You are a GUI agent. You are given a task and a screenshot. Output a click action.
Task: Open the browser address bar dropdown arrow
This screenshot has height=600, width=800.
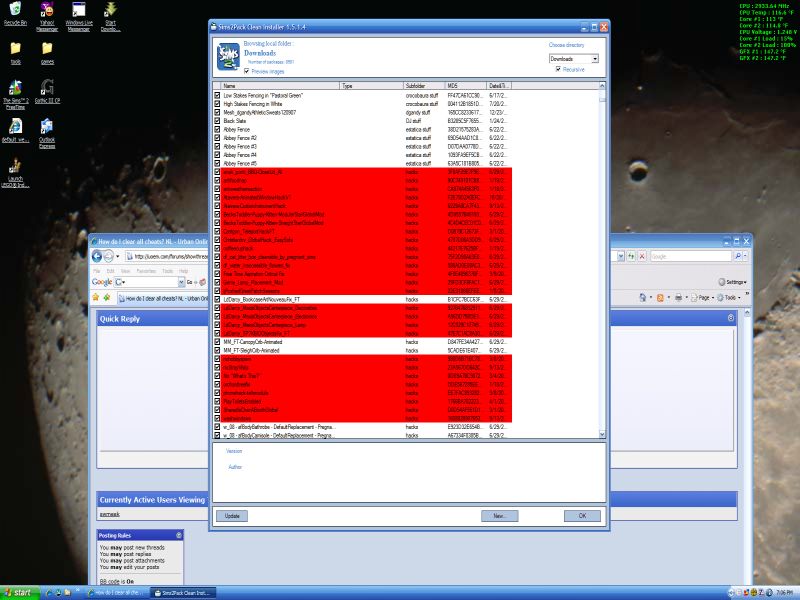coord(620,256)
